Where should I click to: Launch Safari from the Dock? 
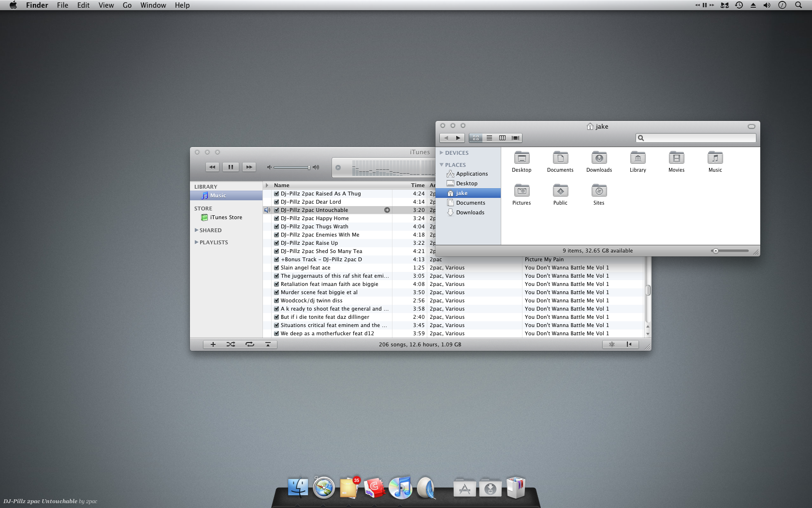click(x=323, y=487)
